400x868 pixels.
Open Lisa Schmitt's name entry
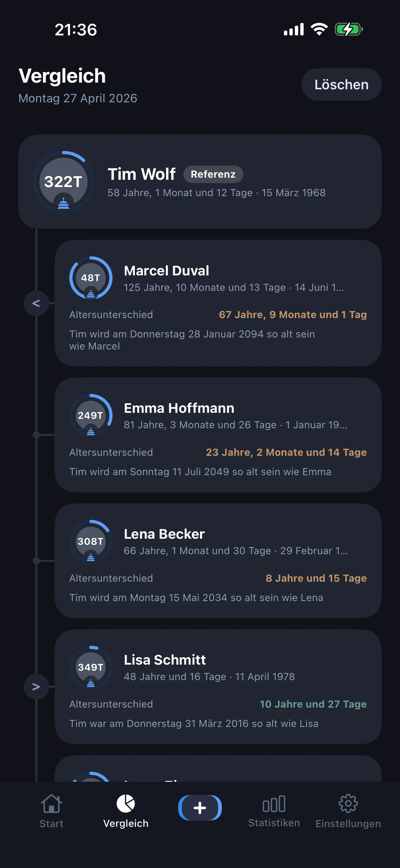[165, 660]
